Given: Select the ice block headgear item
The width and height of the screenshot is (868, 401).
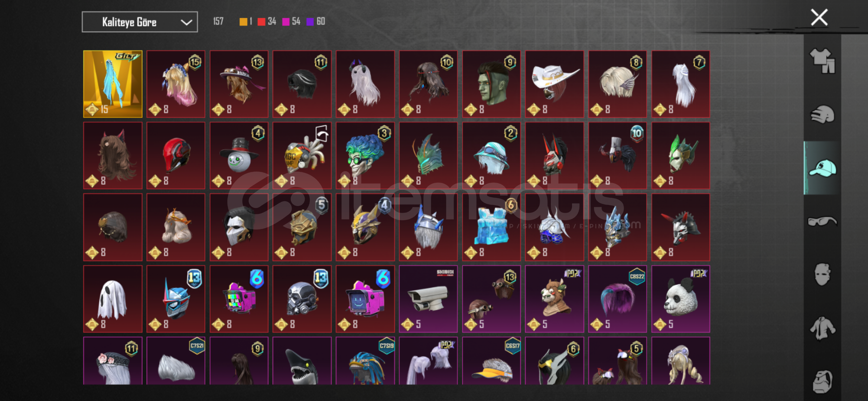Looking at the screenshot, I should tap(491, 227).
